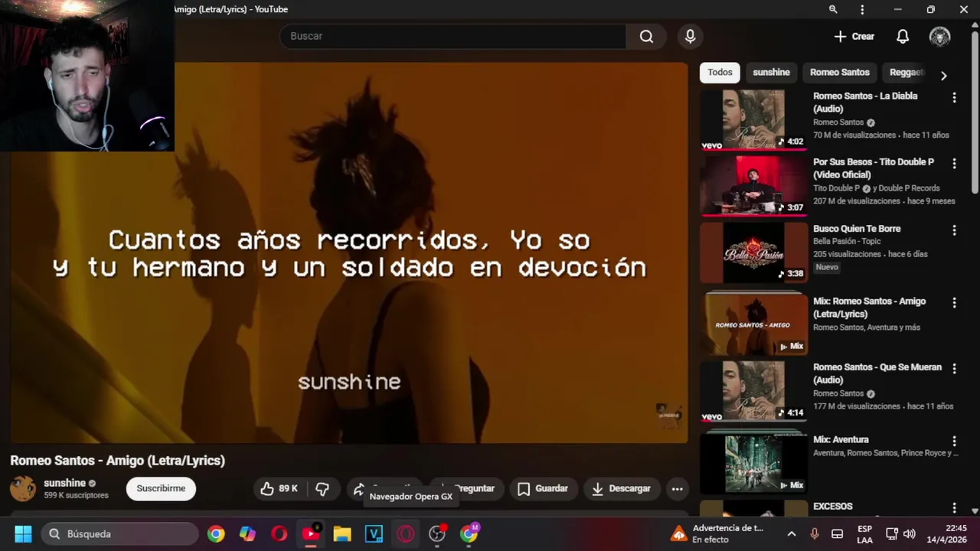
Task: Open the browser zoom magnifier icon in title bar
Action: click(x=833, y=9)
